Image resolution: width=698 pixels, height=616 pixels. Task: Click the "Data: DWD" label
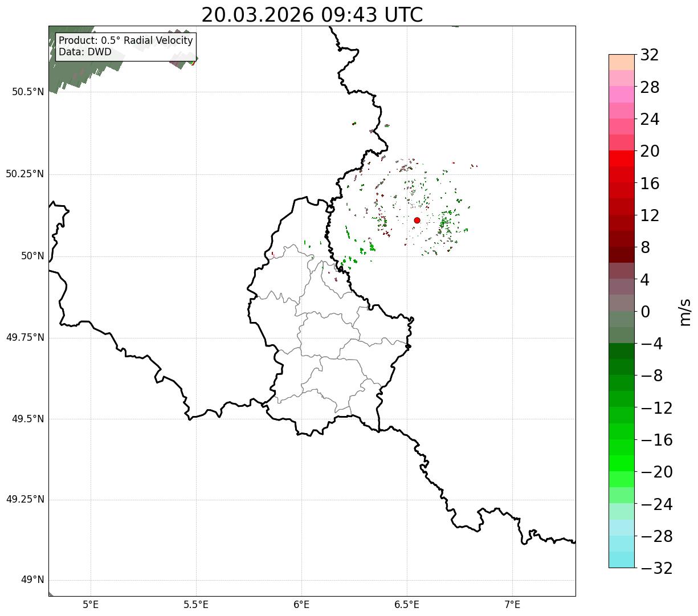pyautogui.click(x=85, y=52)
